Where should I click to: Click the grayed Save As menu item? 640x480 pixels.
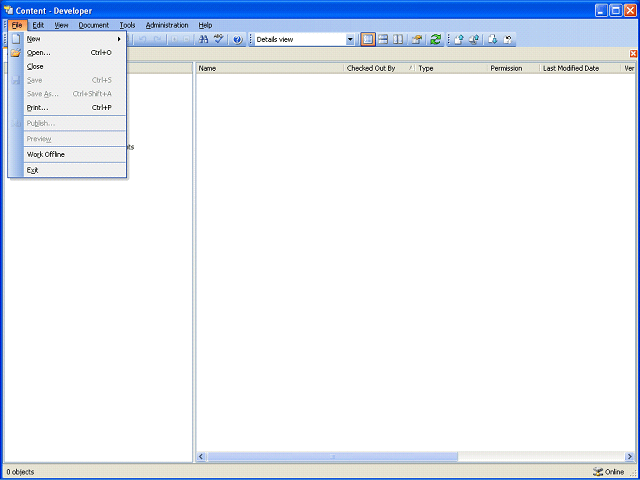click(x=67, y=94)
